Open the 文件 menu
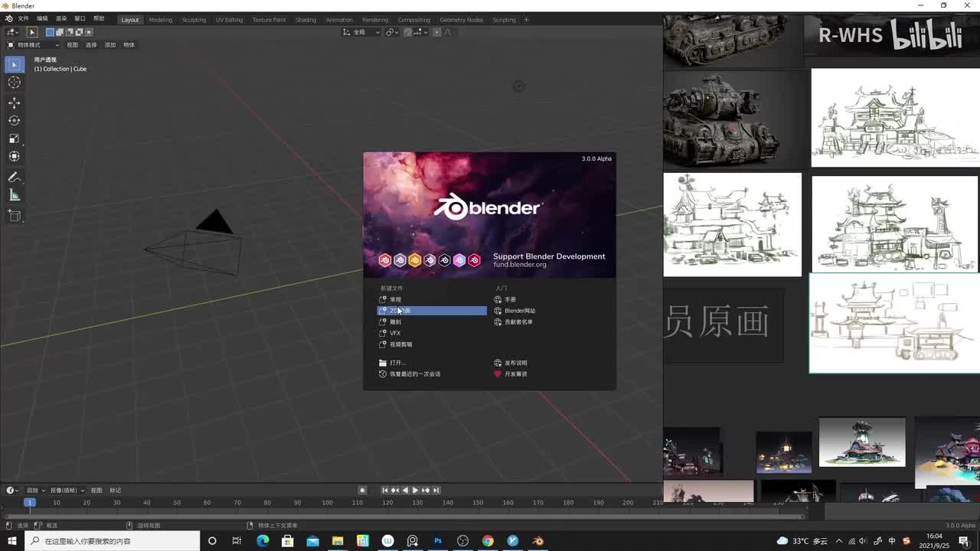This screenshot has width=980, height=551. click(x=23, y=19)
